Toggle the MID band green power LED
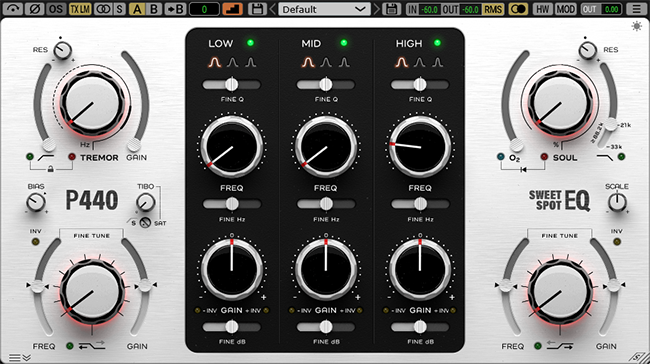650x364 pixels. pyautogui.click(x=344, y=43)
